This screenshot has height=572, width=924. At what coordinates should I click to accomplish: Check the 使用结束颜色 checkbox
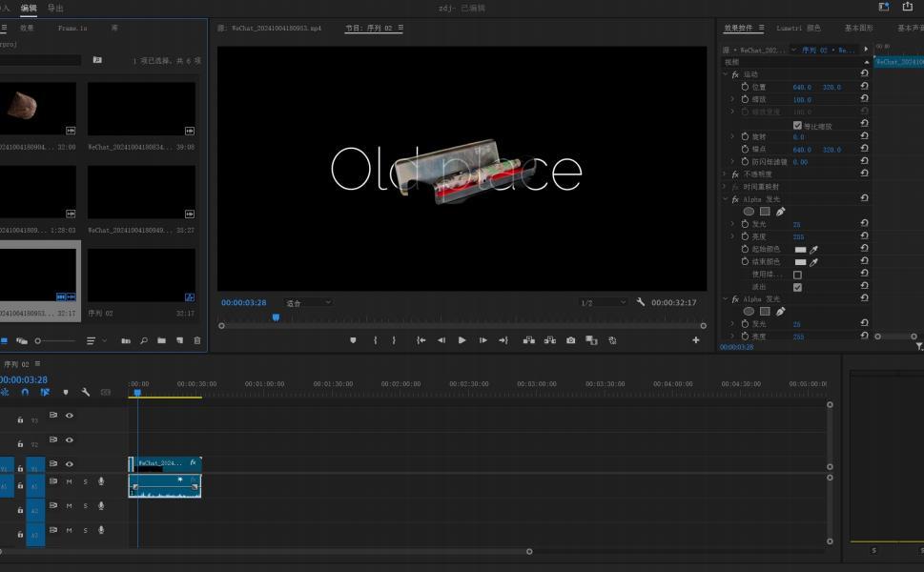pyautogui.click(x=797, y=276)
